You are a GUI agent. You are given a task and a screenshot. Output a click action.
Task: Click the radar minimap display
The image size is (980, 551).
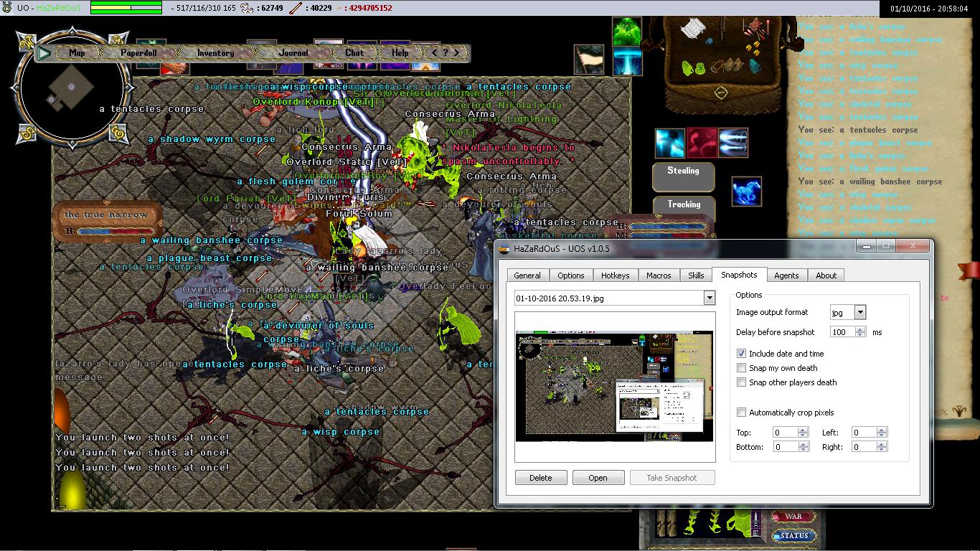[x=74, y=88]
